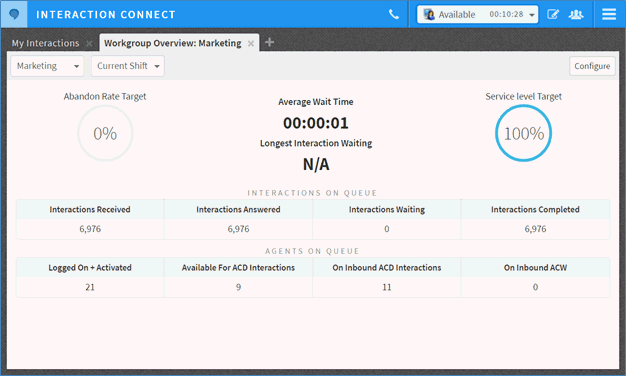Viewport: 626px width, 376px height.
Task: Click the Available status agent icon
Action: (x=429, y=15)
